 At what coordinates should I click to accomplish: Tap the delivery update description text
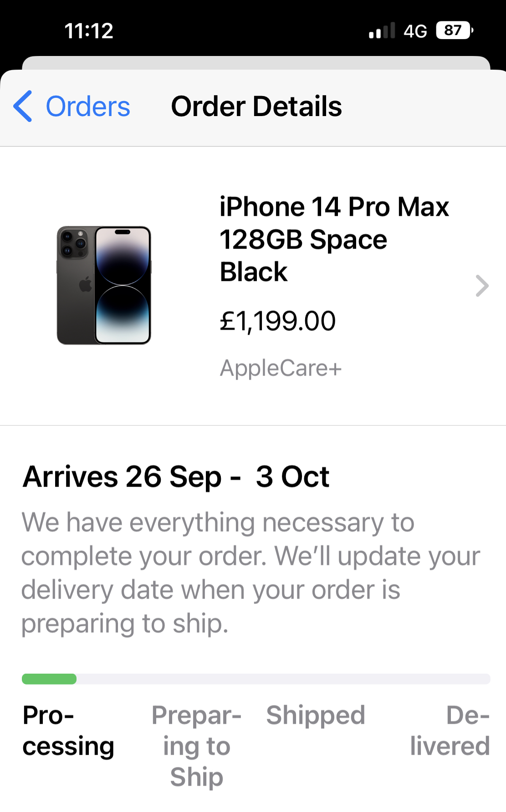pos(250,573)
